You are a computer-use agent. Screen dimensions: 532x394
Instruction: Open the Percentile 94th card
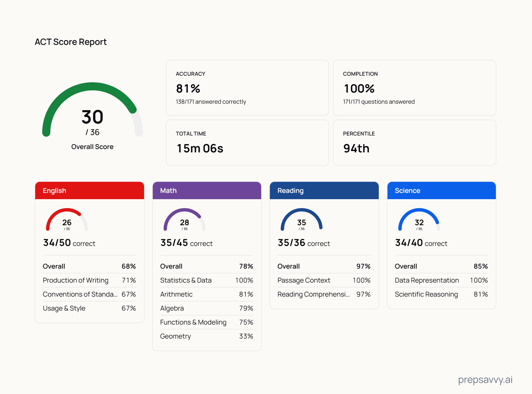point(415,143)
